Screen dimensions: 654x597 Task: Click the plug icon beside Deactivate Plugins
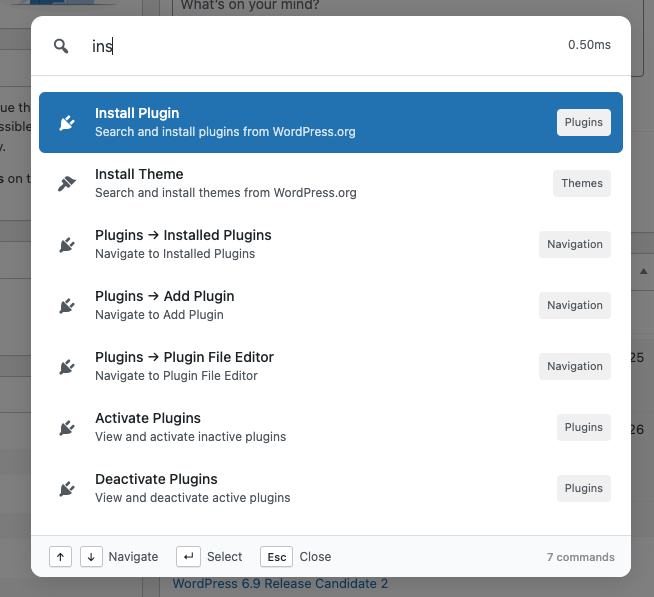(x=67, y=489)
